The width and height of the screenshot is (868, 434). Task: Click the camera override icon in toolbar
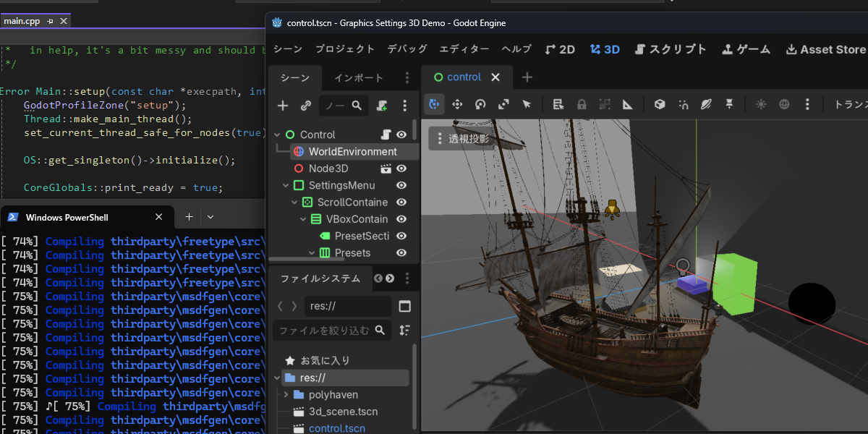[x=706, y=104]
